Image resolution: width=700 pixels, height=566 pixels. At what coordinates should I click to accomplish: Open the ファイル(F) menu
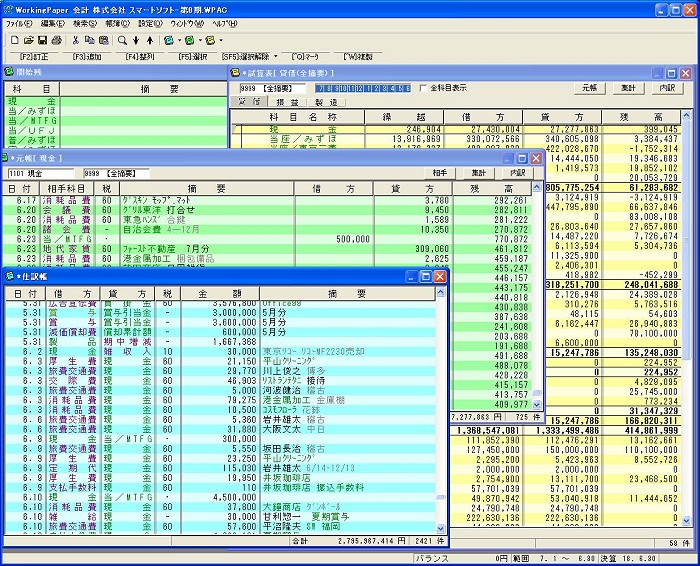(21, 22)
